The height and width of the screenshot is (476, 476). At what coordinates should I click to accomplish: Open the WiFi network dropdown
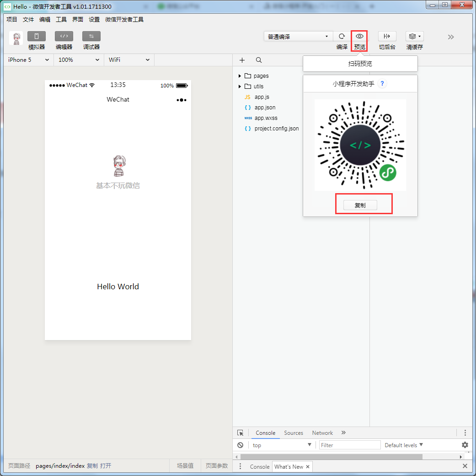(x=129, y=60)
